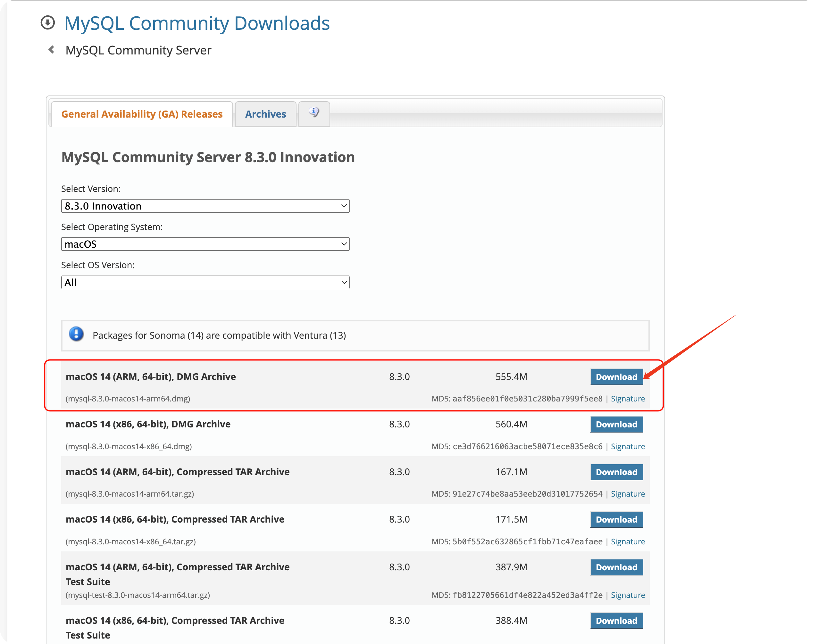
Task: Click the filename (mysql-8.3.0-macos14-x86_64.dmg)
Action: point(129,446)
